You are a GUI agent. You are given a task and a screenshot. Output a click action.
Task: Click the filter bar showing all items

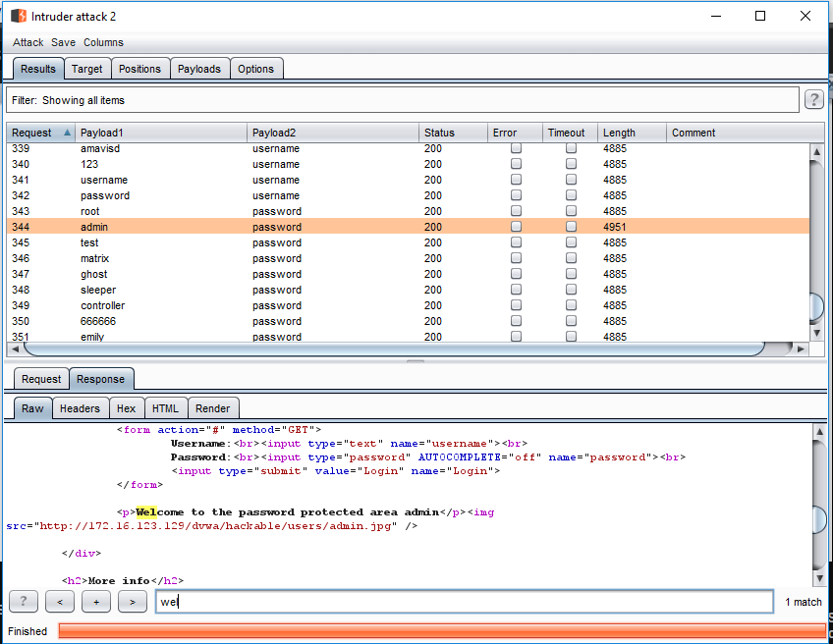(x=403, y=100)
